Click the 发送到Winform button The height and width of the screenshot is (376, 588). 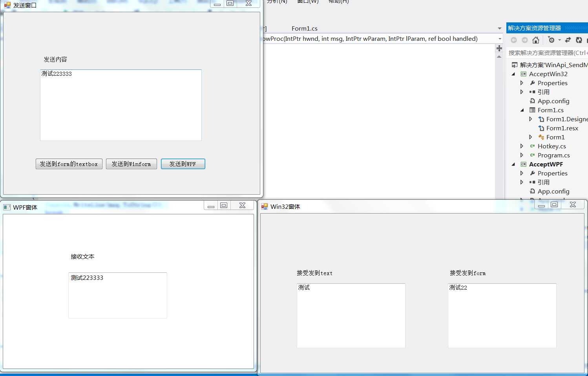click(131, 164)
